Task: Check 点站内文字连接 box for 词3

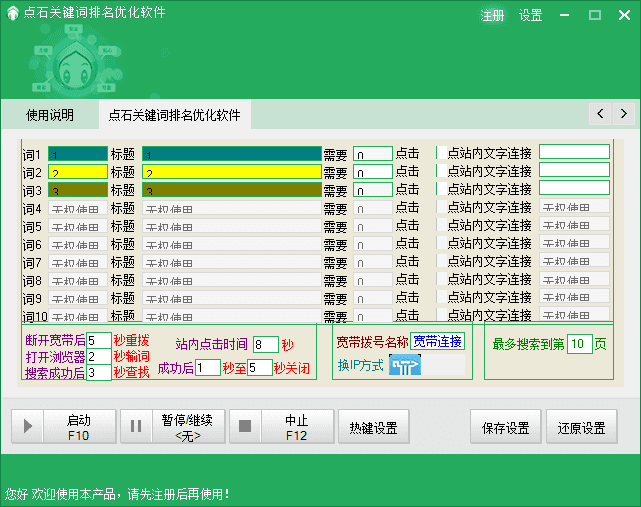Action: 440,189
